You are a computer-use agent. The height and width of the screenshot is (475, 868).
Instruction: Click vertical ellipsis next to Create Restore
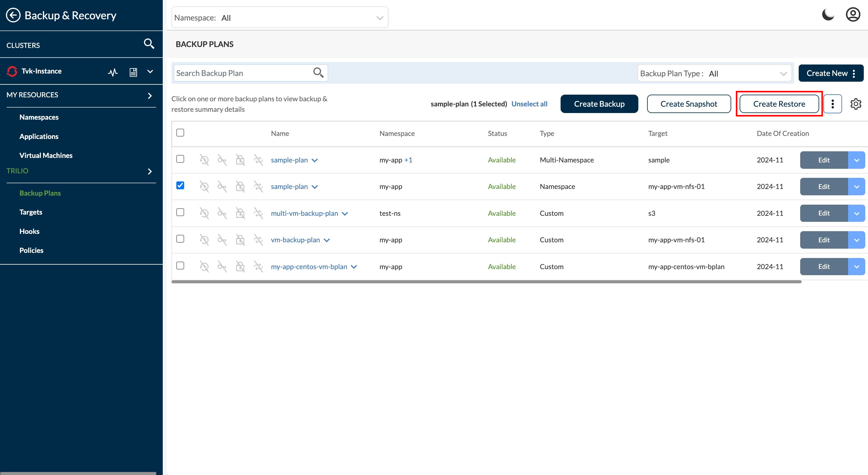(x=832, y=104)
